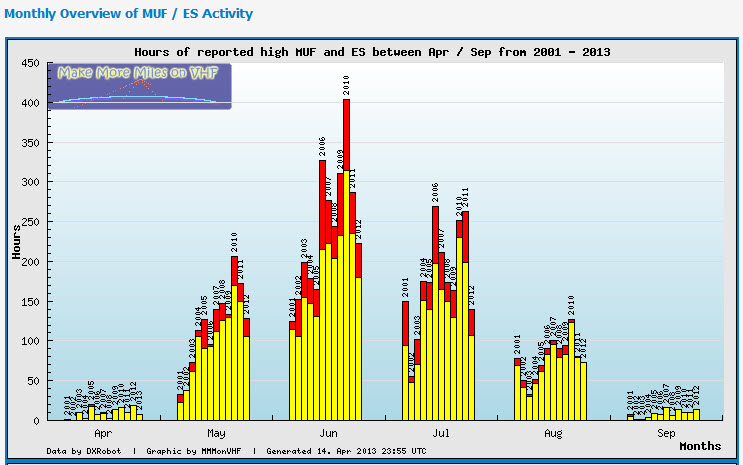
Task: Click the Monthly Overview of MUF / ES Activity heading
Action: click(x=128, y=14)
